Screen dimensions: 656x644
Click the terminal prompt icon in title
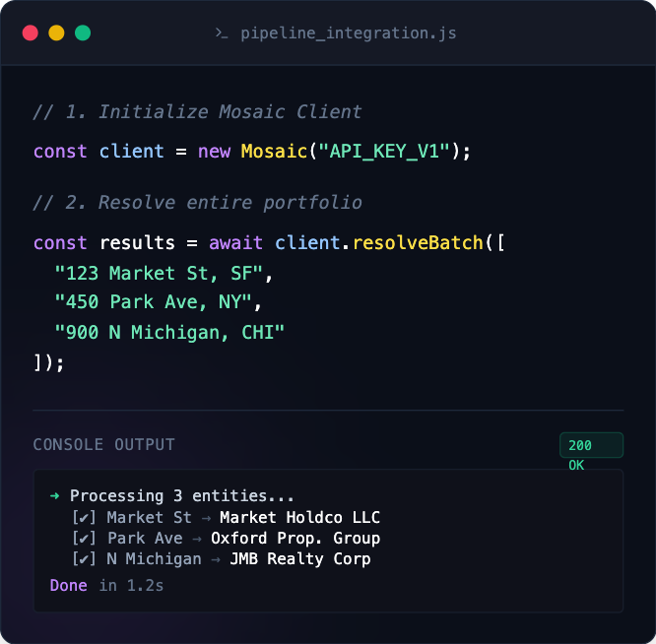[x=222, y=33]
